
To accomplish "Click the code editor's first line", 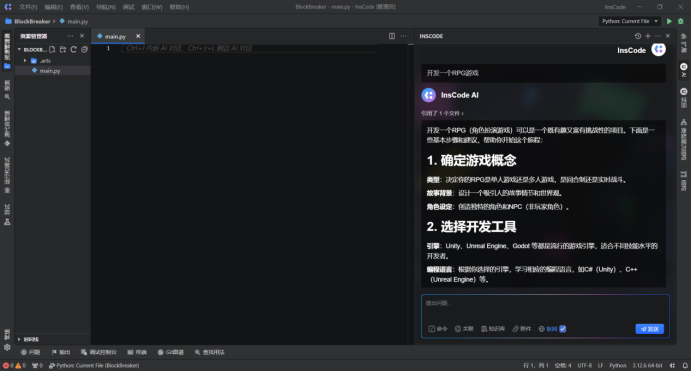I will (249, 48).
